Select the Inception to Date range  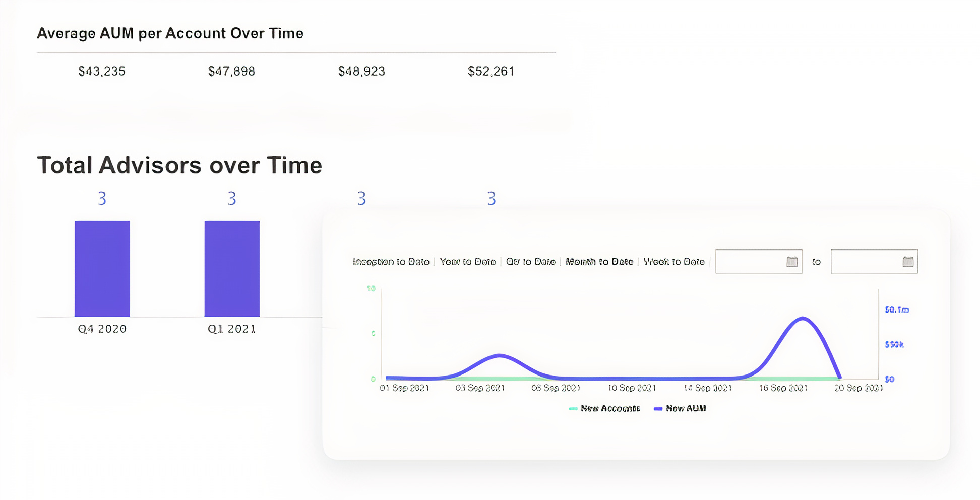391,262
